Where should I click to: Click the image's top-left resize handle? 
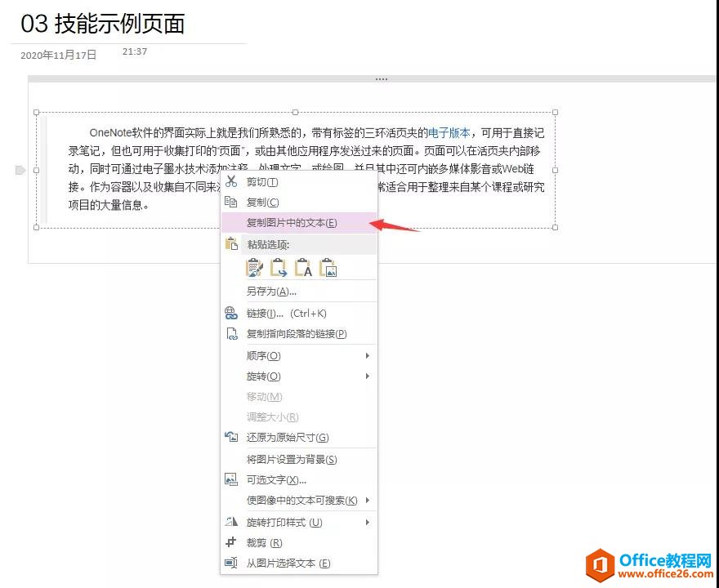[x=36, y=112]
